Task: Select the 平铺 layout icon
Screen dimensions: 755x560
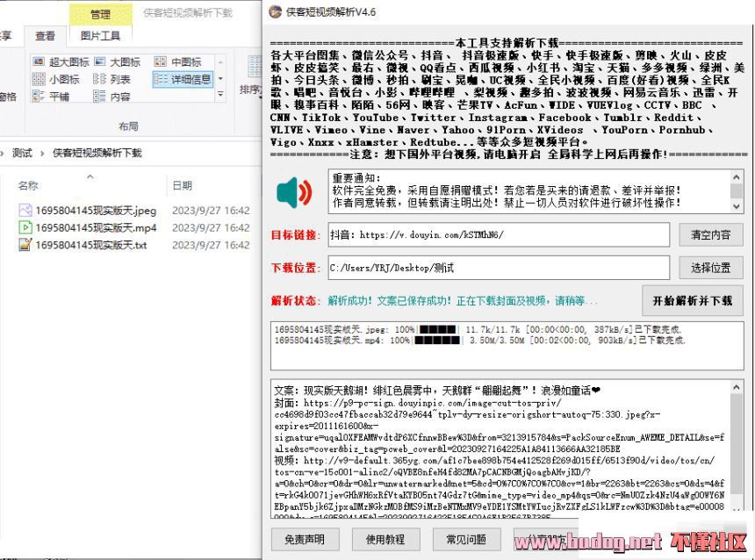Action: click(39, 97)
